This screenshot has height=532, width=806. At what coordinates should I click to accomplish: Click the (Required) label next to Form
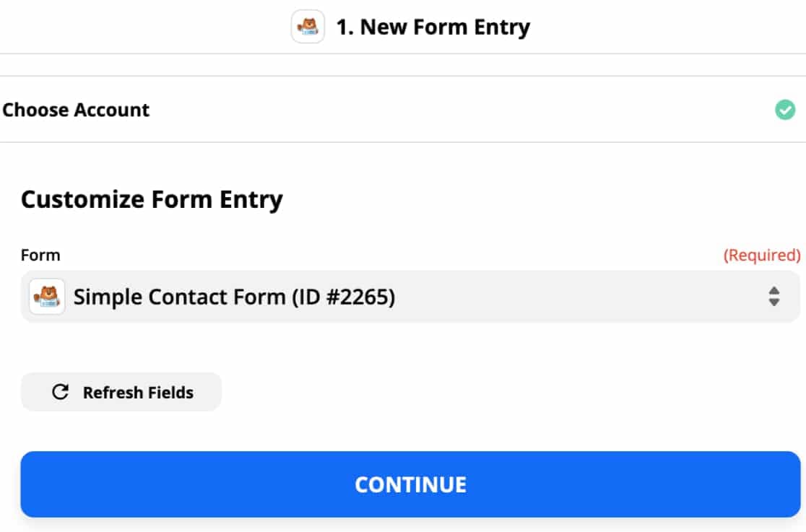point(762,255)
